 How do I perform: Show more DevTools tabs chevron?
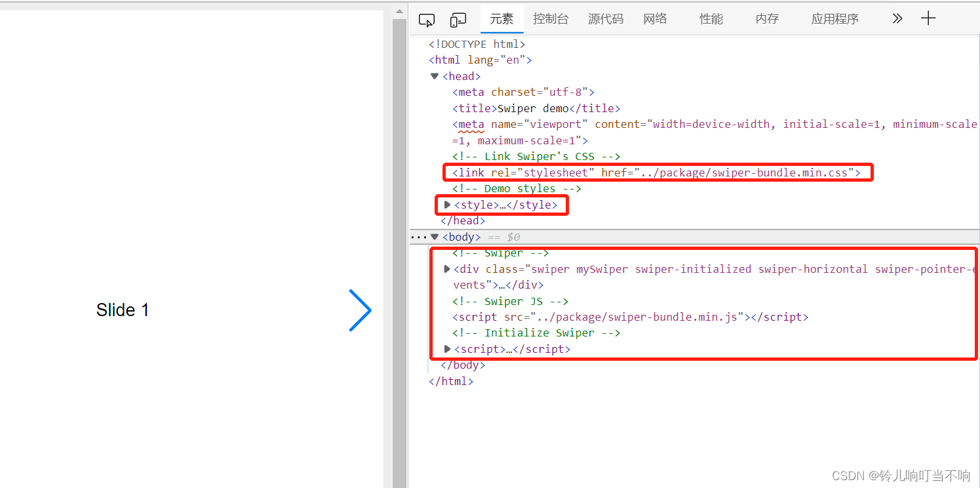[897, 19]
